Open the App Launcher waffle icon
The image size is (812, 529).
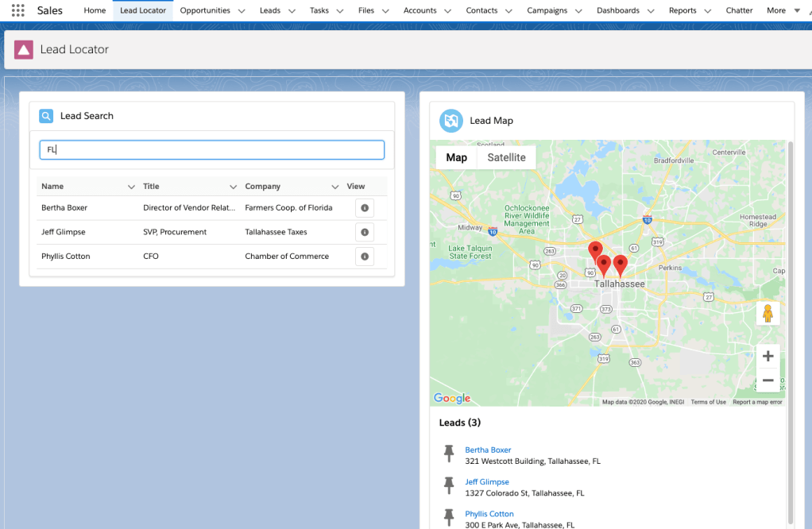click(17, 10)
